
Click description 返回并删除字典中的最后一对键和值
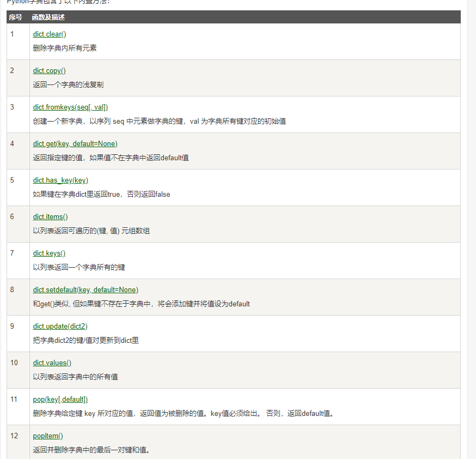tap(91, 450)
